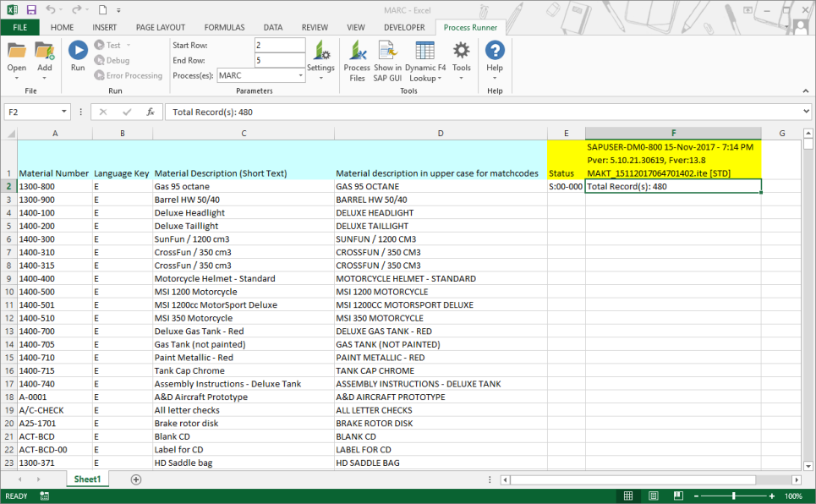Switch to the Developer ribbon tab
The image size is (816, 504).
click(404, 27)
